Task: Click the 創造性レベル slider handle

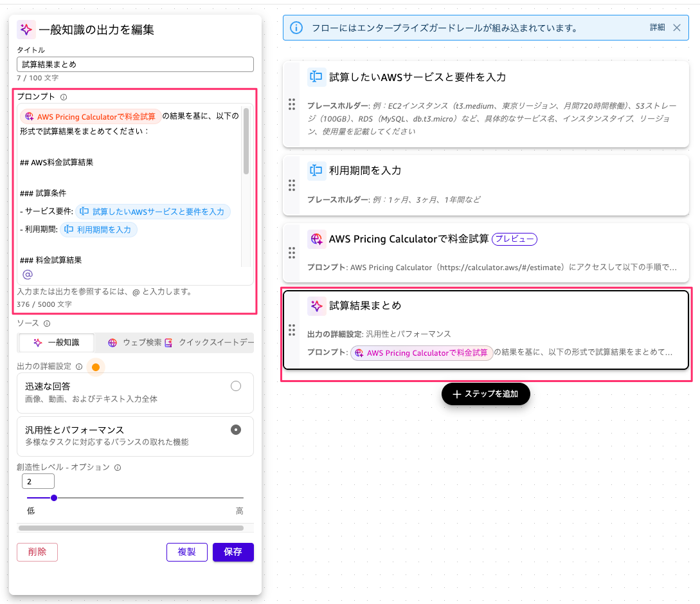Action: 54,498
